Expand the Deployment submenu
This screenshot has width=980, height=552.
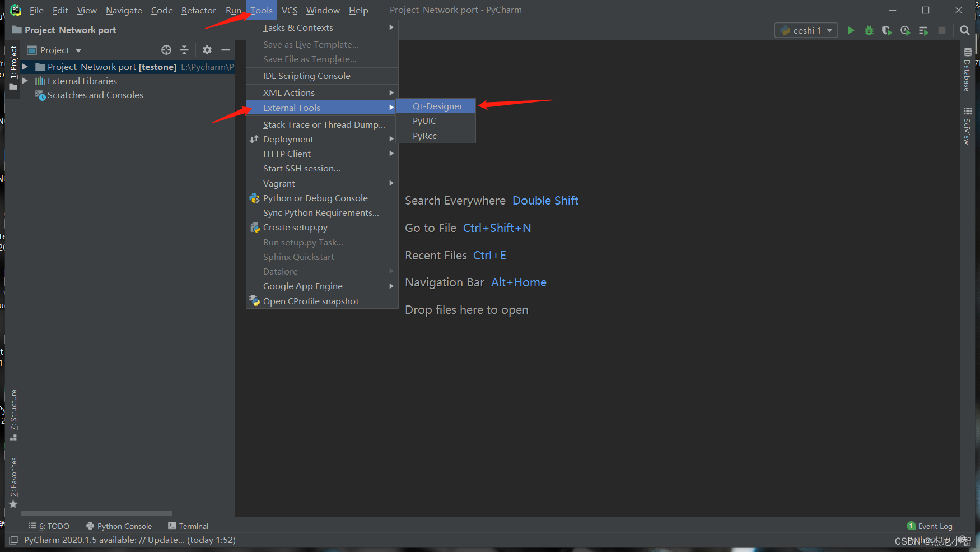(322, 139)
